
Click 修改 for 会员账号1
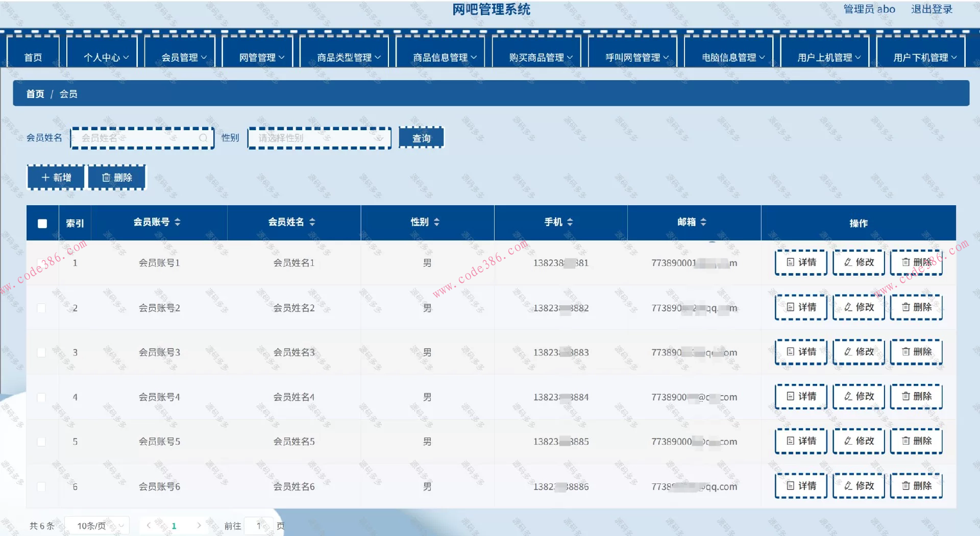click(x=859, y=262)
